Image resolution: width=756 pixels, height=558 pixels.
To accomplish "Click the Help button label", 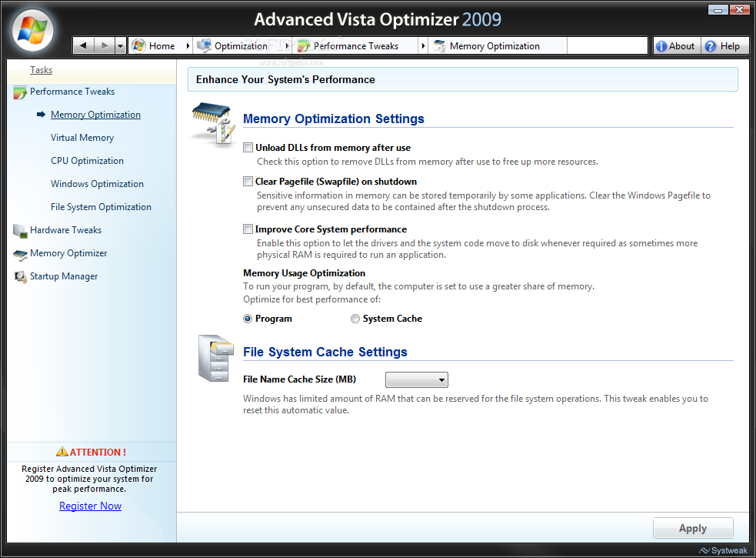I will [x=730, y=46].
